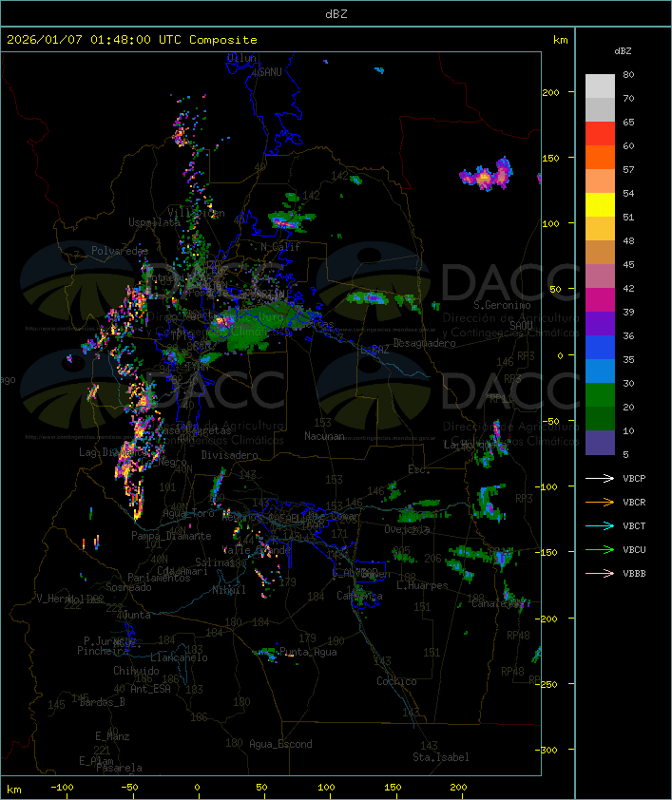Image resolution: width=672 pixels, height=800 pixels.
Task: Click the 'Pasarela' map label
Action: click(x=120, y=768)
